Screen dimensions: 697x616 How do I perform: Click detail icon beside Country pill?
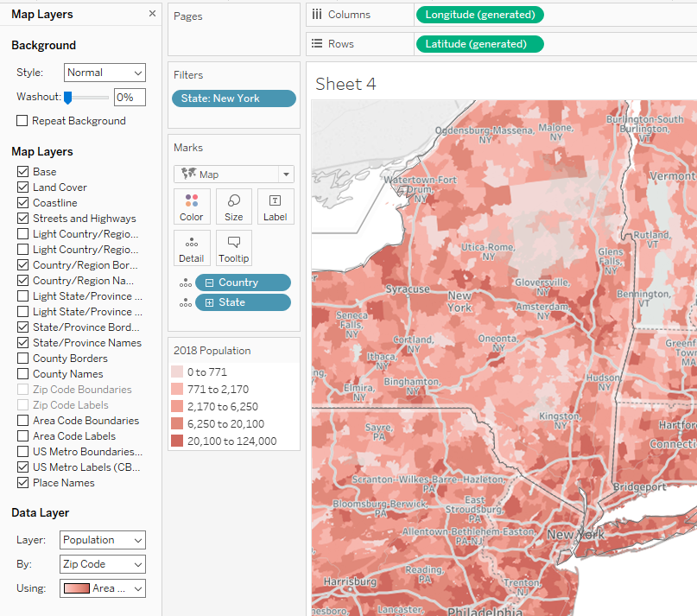coord(185,283)
